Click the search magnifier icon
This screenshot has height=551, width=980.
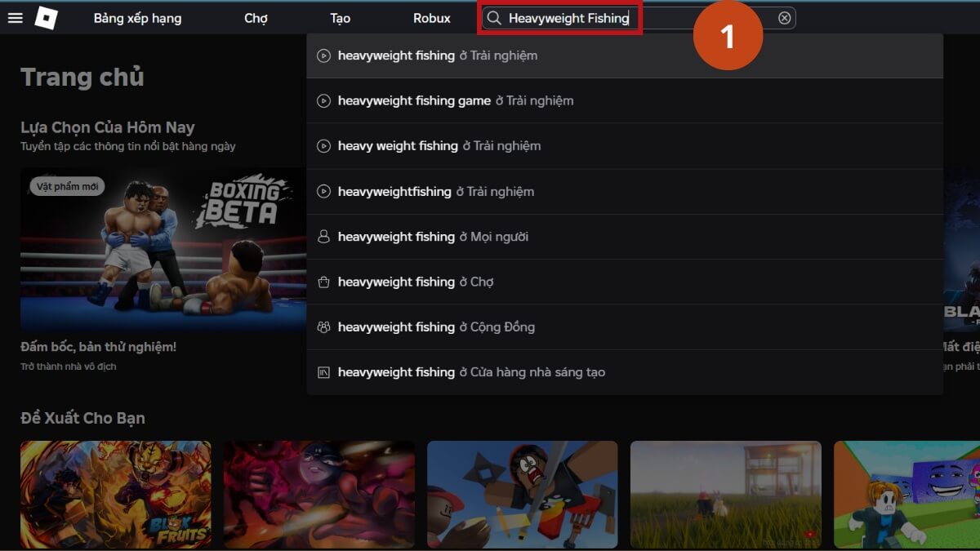494,18
